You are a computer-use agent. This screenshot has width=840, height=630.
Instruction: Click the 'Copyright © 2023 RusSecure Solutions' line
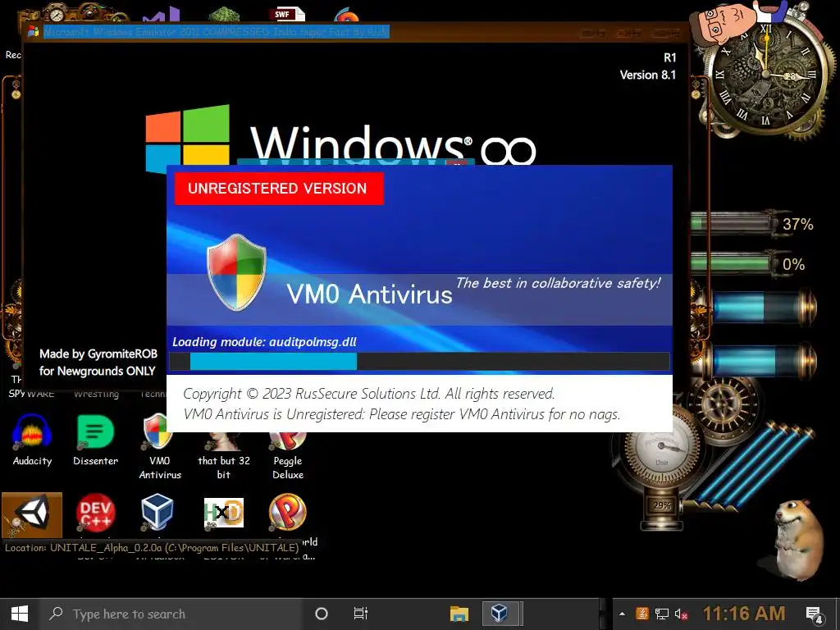coord(368,394)
